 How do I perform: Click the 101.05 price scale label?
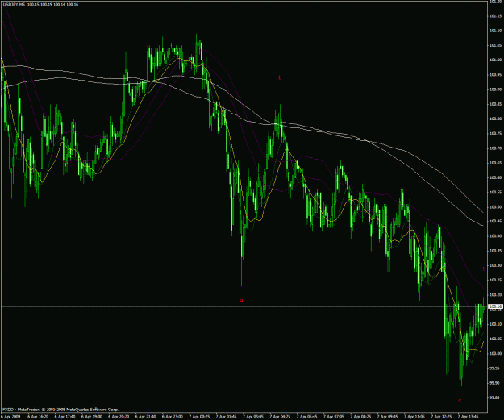495,45
